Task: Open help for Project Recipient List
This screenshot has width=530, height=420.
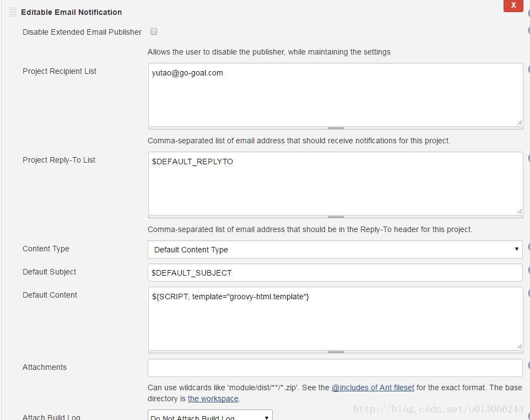Action: tap(529, 69)
